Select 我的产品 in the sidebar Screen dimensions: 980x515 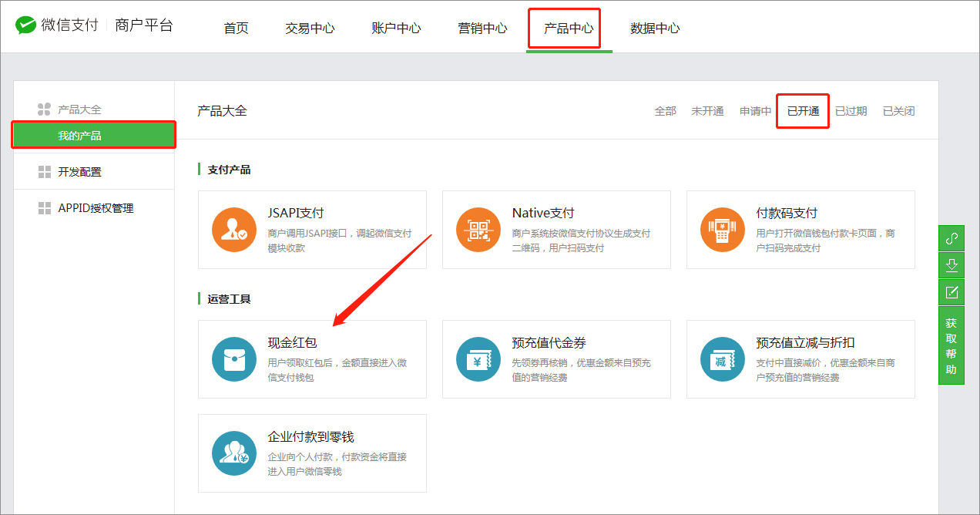[x=94, y=135]
